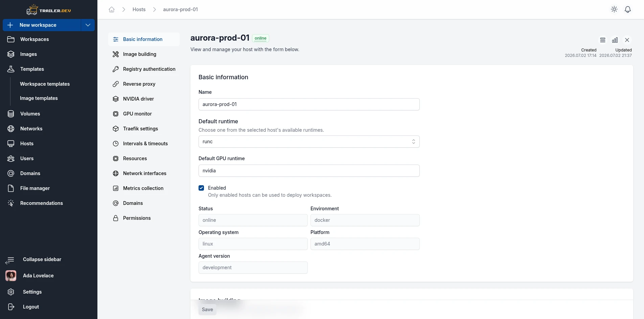Focus the Name input field

pyautogui.click(x=309, y=104)
